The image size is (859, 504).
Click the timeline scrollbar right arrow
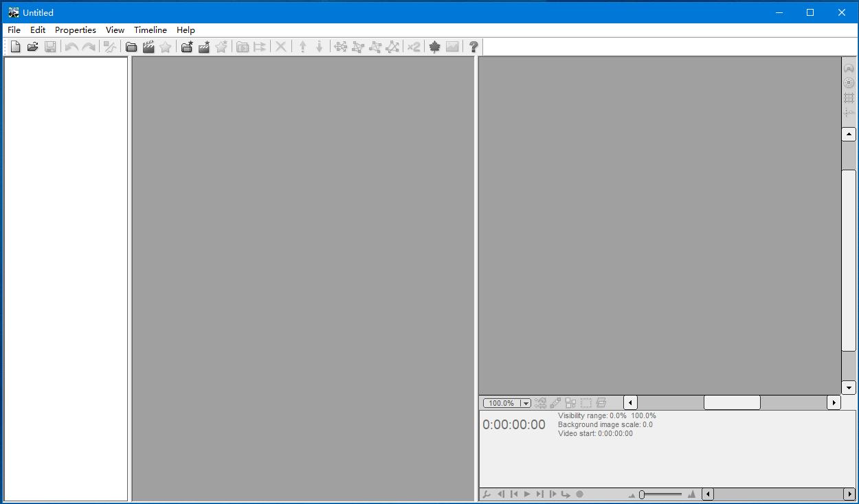pyautogui.click(x=849, y=494)
